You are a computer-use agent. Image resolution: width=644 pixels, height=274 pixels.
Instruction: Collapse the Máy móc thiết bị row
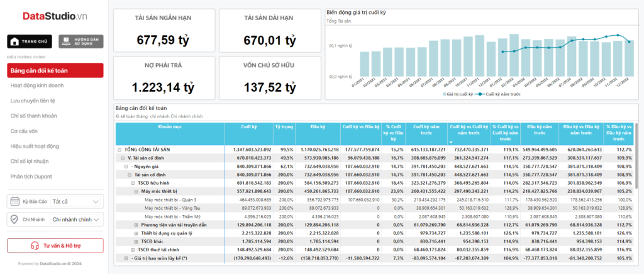(136, 191)
